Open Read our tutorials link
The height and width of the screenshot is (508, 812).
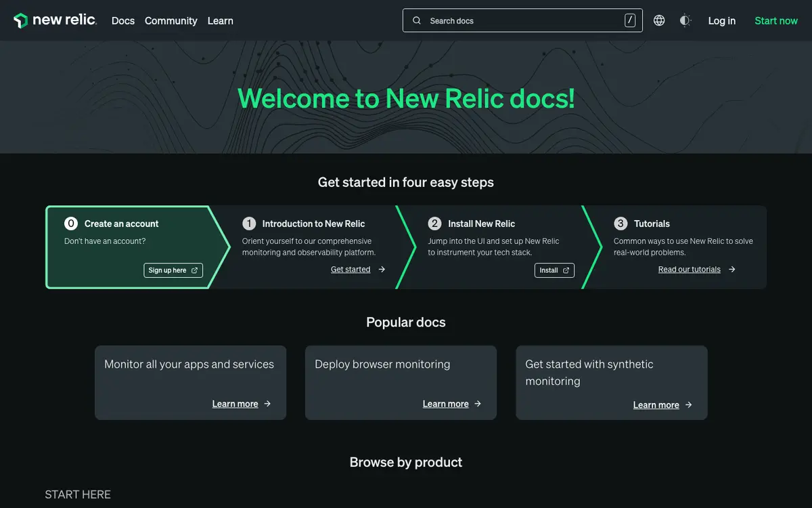point(690,270)
